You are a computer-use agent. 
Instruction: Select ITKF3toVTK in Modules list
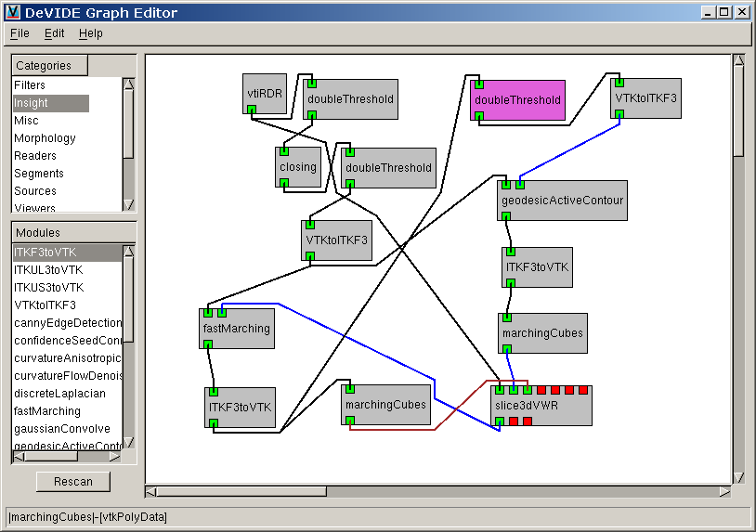(x=68, y=253)
